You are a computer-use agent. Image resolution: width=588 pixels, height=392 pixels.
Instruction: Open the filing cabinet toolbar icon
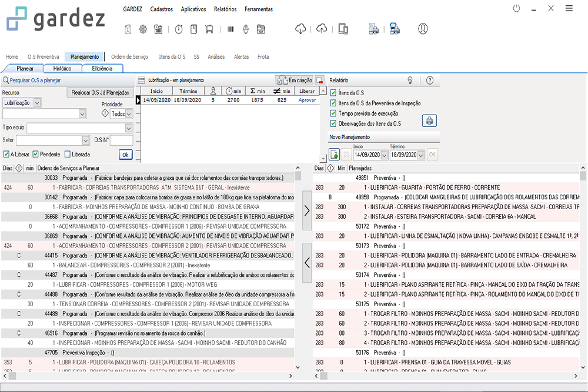pos(261,29)
